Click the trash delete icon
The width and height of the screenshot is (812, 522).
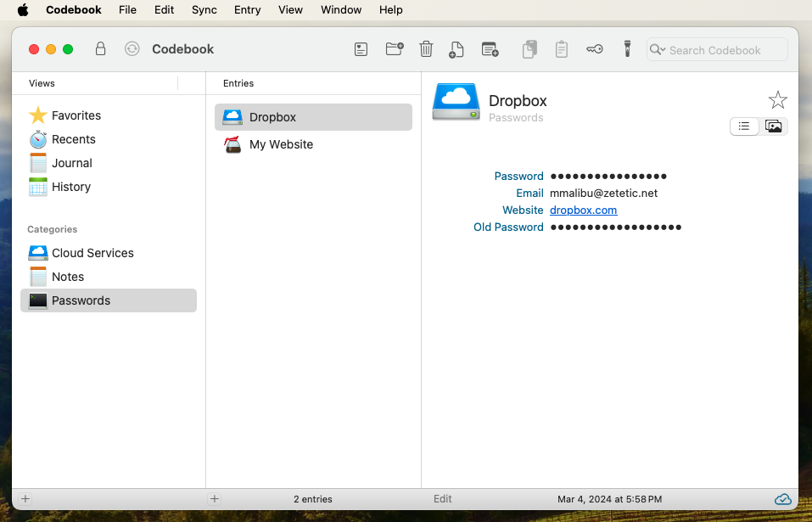pyautogui.click(x=426, y=48)
